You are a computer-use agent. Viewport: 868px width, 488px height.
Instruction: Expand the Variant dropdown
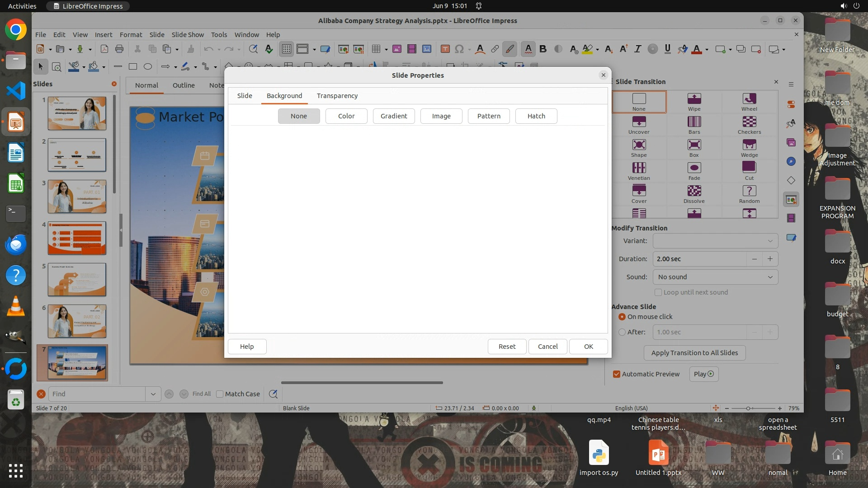point(715,241)
